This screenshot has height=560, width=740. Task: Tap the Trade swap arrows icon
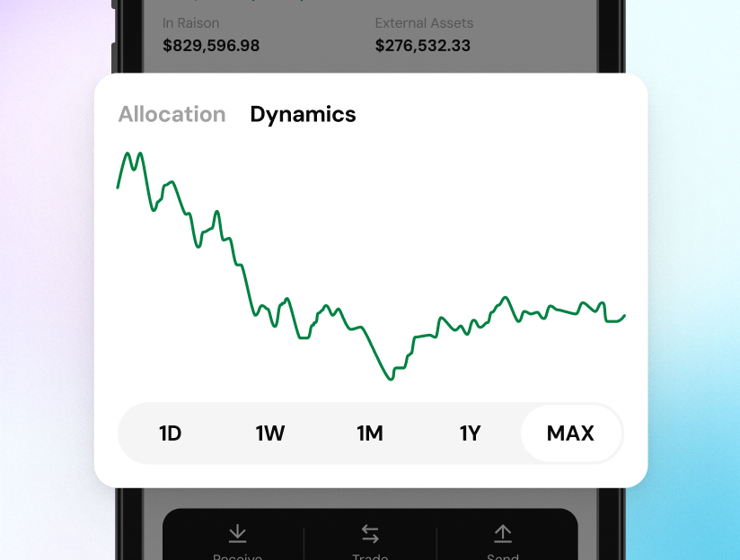370,534
